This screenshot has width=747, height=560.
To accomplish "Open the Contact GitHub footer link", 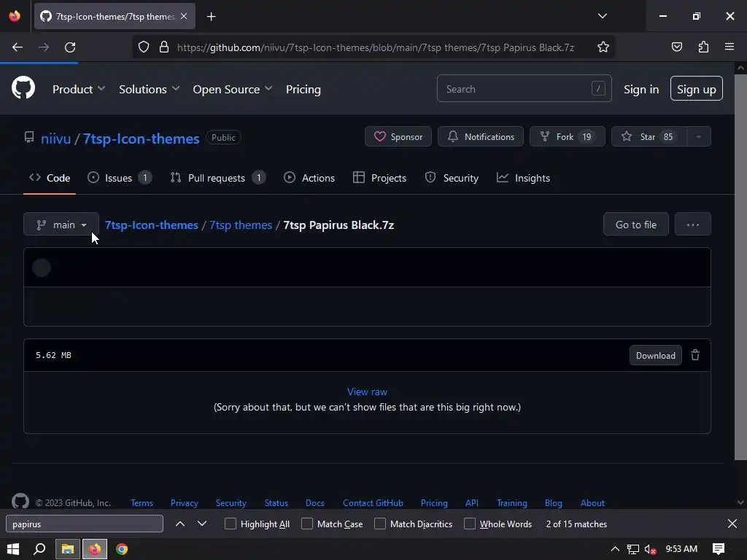I will point(373,503).
